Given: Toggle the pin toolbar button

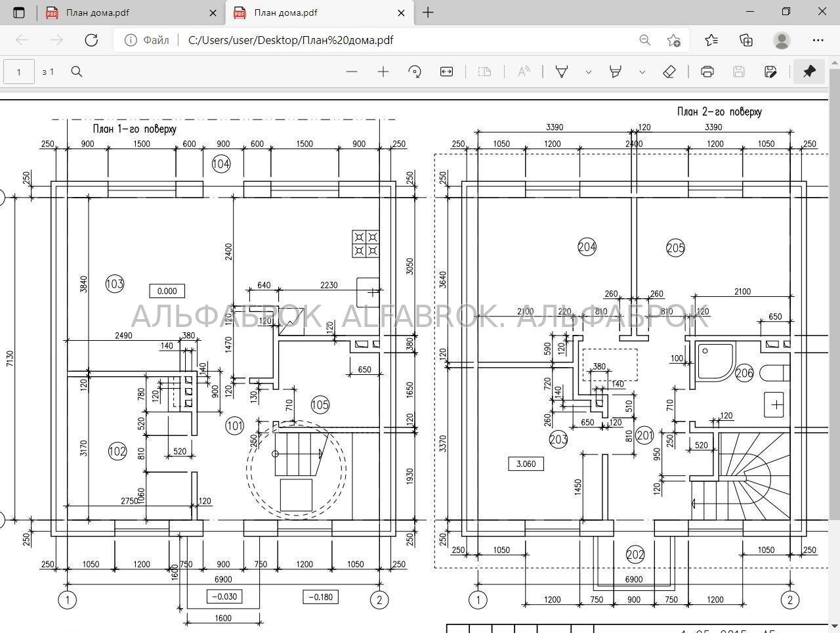Looking at the screenshot, I should coord(809,72).
